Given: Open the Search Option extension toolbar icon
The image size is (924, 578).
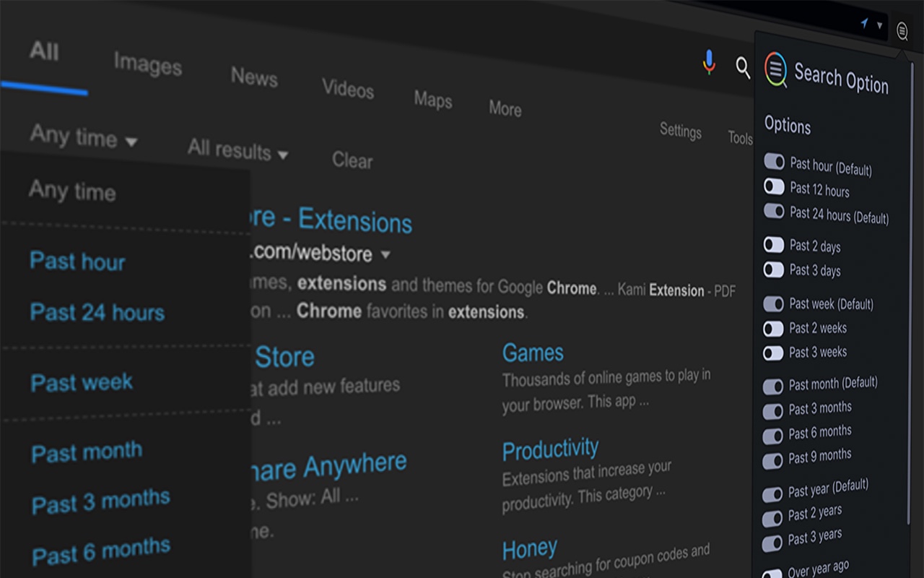Looking at the screenshot, I should click(x=902, y=31).
